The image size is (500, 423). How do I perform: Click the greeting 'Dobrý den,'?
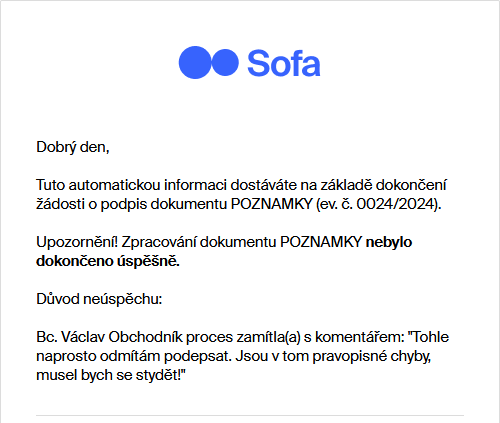[73, 147]
